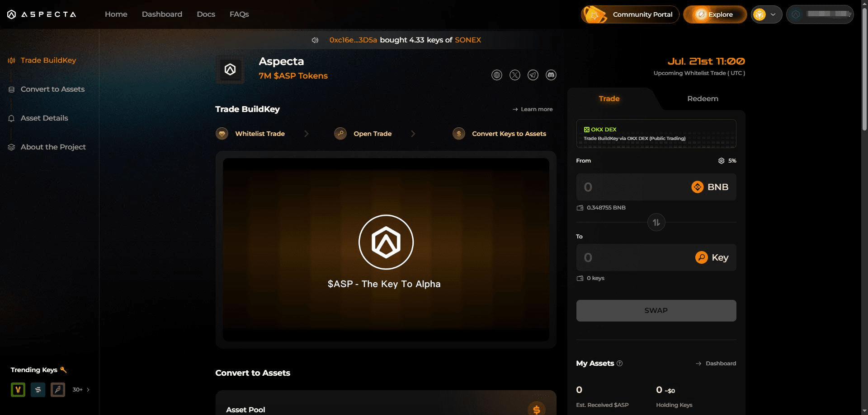Viewport: 868px width, 415px height.
Task: Click the 0.348755 BNB balance text
Action: tap(606, 208)
